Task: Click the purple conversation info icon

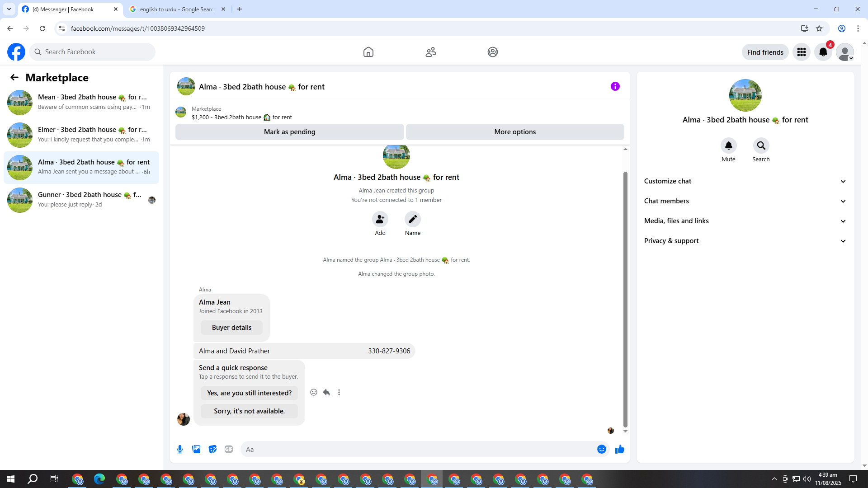Action: tap(615, 86)
